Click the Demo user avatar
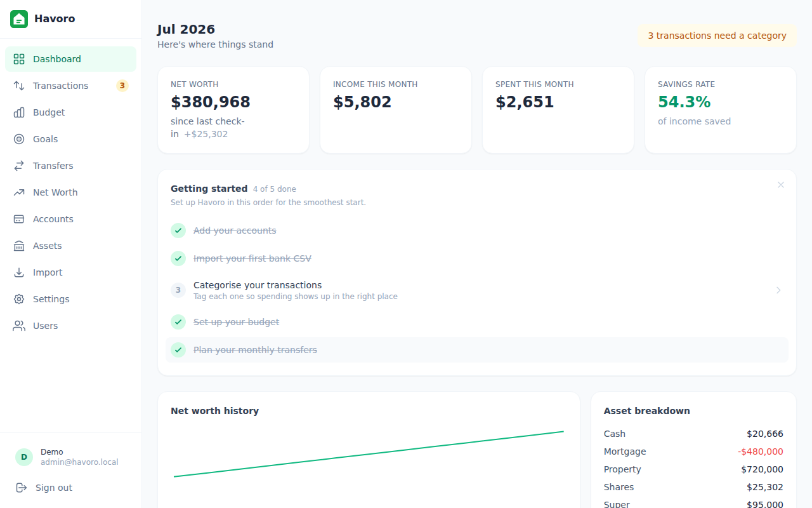The width and height of the screenshot is (812, 508). click(x=24, y=457)
